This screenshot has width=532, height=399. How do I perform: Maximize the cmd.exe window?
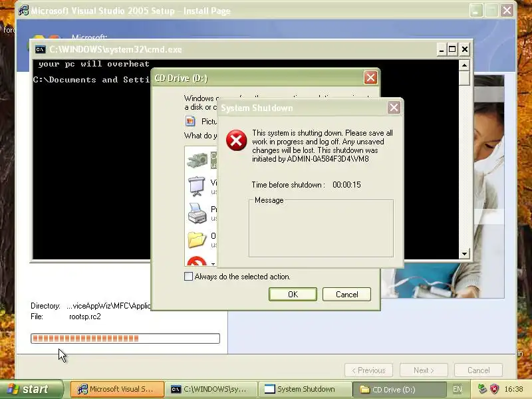(x=452, y=49)
